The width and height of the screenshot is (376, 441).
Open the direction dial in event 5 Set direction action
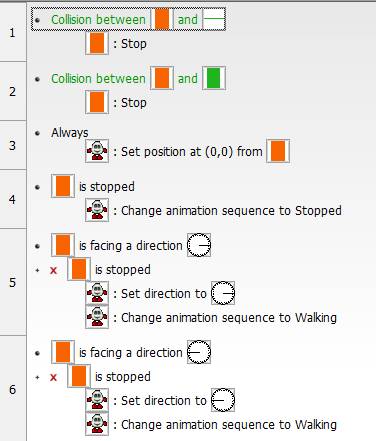[x=223, y=293]
